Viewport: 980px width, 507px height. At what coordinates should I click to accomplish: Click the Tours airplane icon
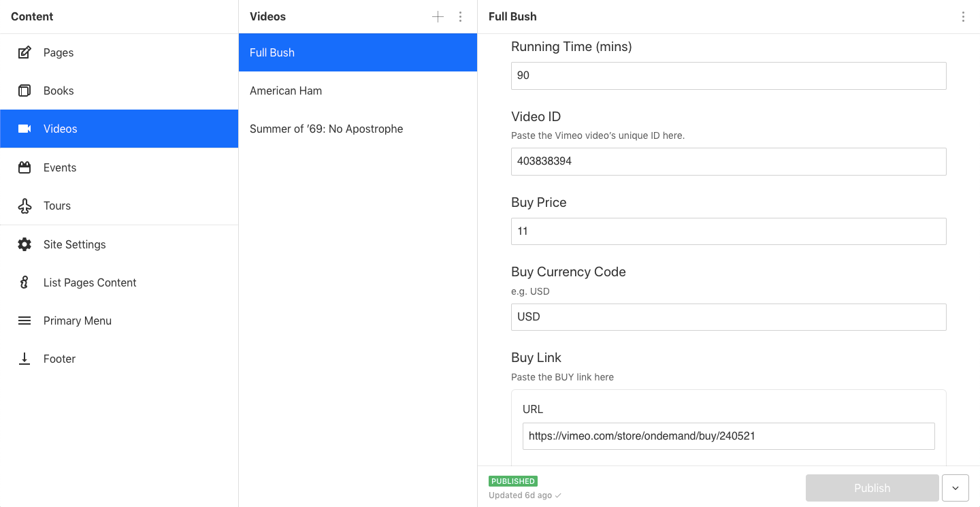point(24,206)
